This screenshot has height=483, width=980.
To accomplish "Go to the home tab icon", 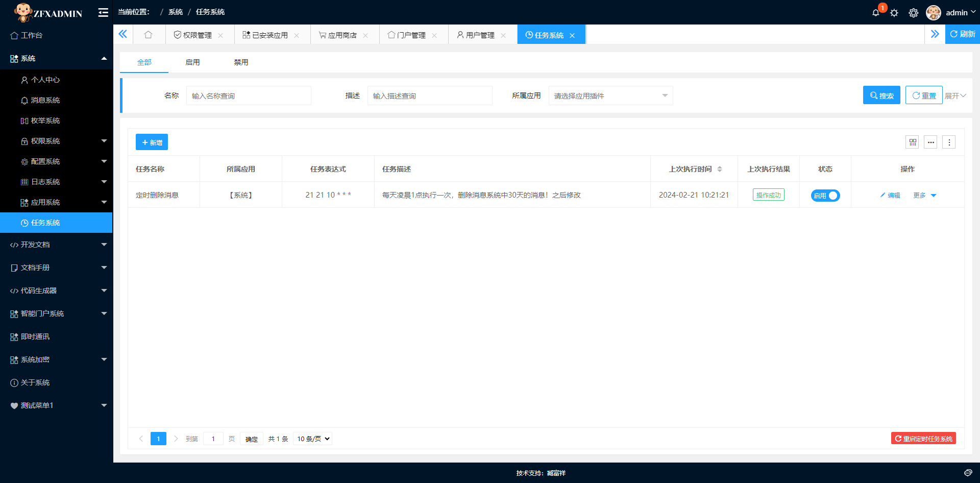I will (x=149, y=35).
